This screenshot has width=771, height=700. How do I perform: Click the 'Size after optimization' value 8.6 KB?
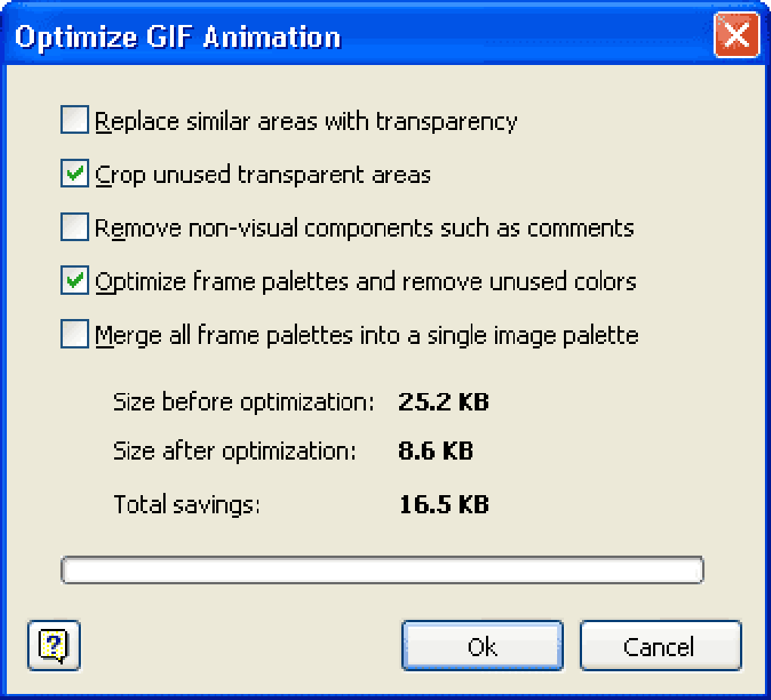click(x=435, y=451)
